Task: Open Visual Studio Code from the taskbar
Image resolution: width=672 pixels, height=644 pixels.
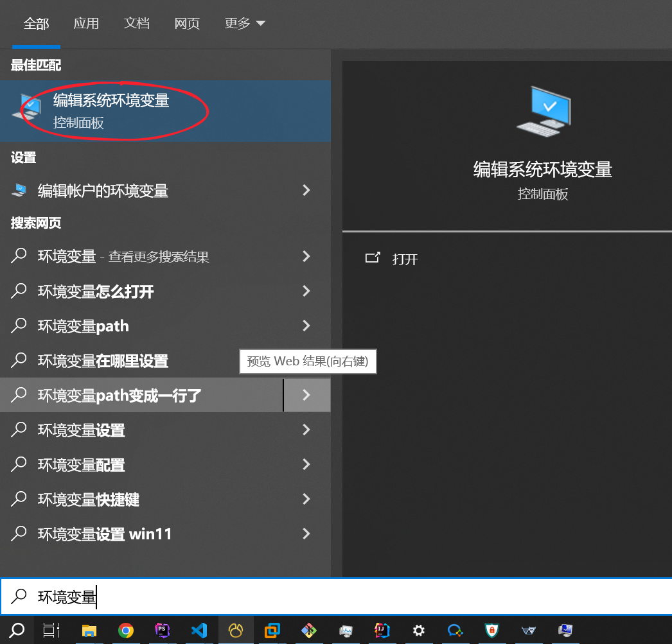Action: pyautogui.click(x=199, y=631)
